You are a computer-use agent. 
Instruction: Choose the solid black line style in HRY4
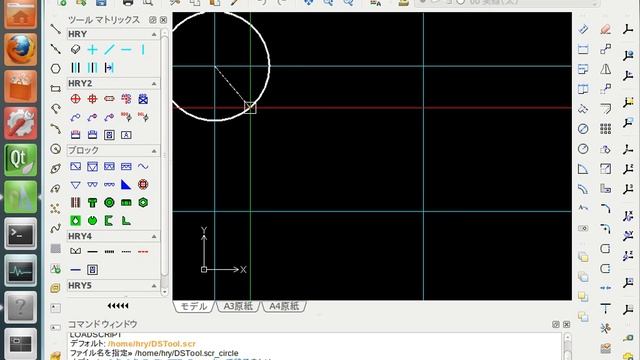tap(93, 251)
